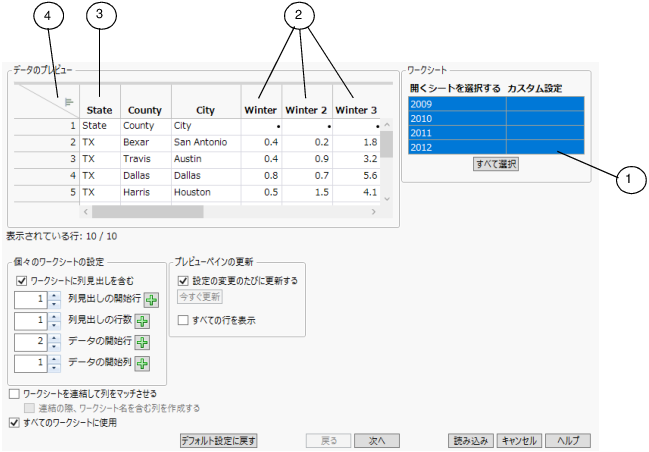Click the キャンセル button

519,440
